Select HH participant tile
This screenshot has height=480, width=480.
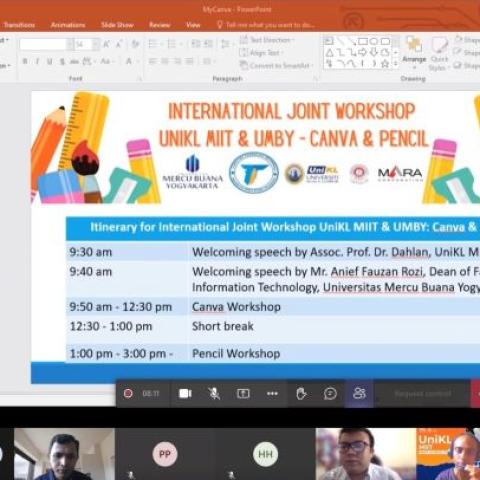pos(265,454)
